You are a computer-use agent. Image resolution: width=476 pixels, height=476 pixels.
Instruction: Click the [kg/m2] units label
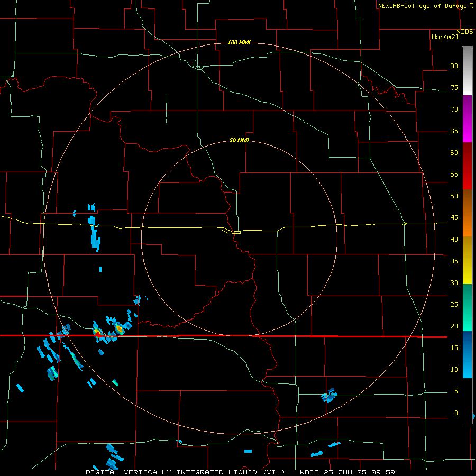pyautogui.click(x=445, y=37)
